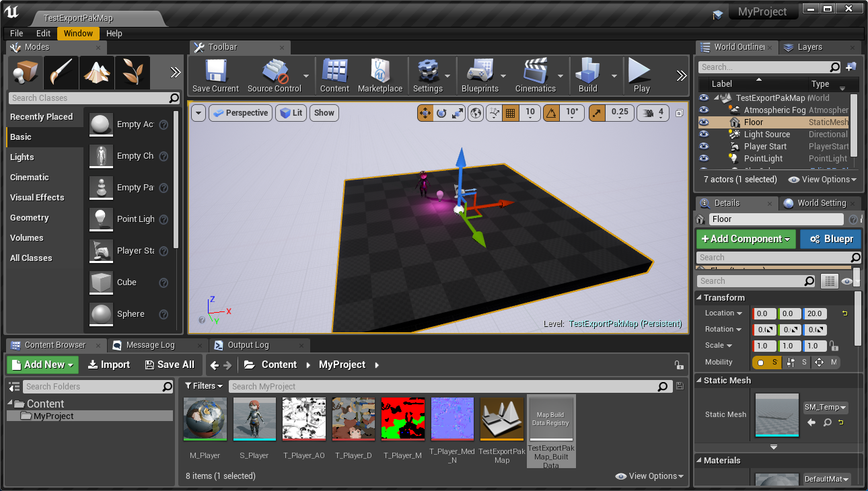Select the Foliage mode leaf icon
This screenshot has height=491, width=868.
[132, 73]
